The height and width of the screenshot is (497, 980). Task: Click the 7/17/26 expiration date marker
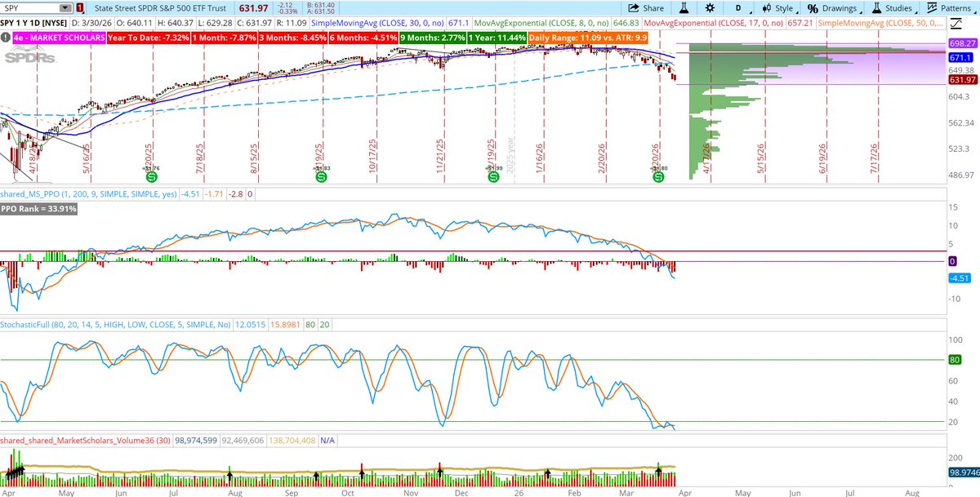(x=874, y=157)
